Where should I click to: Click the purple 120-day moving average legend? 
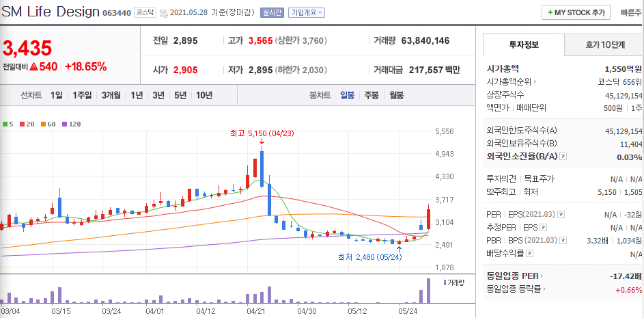tap(71, 123)
